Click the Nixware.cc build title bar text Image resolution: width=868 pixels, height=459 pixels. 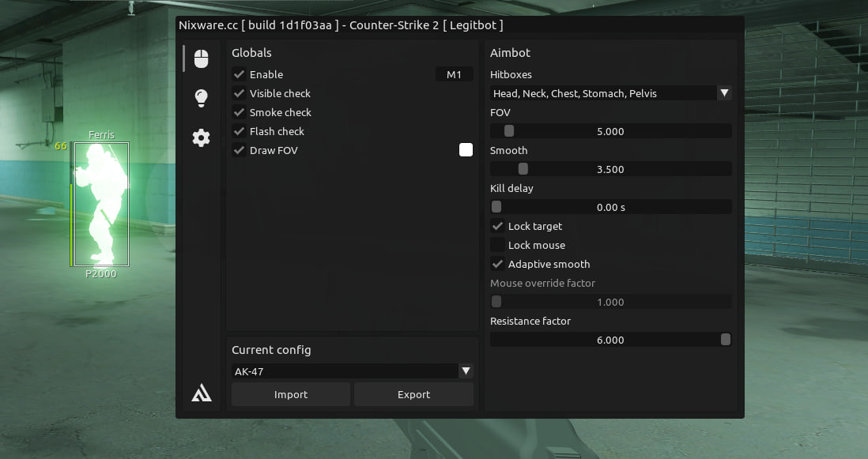point(341,25)
